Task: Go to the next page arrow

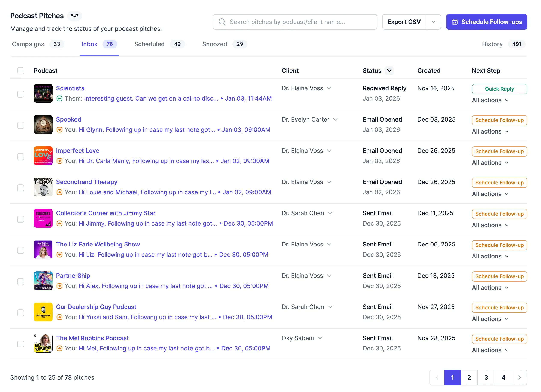Action: [519, 377]
